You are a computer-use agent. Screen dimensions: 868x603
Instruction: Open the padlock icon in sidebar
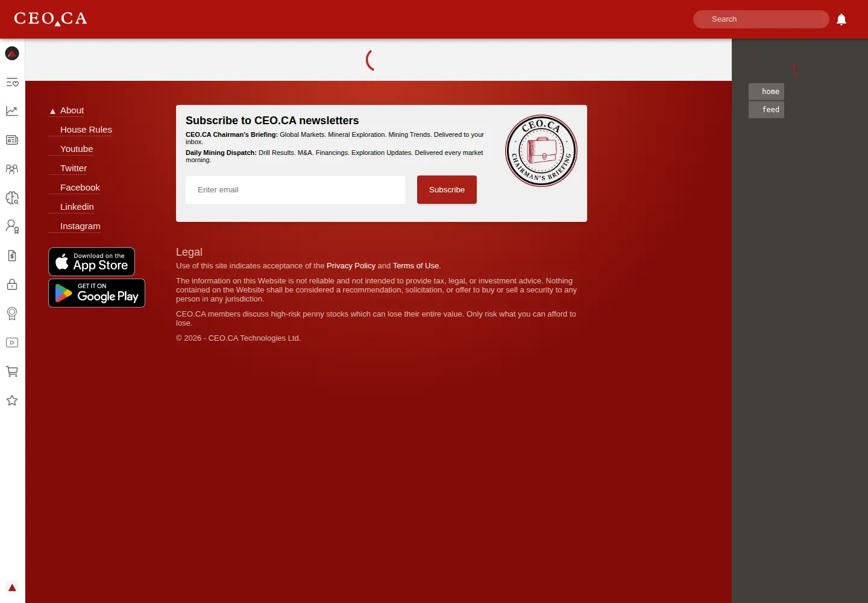12,285
